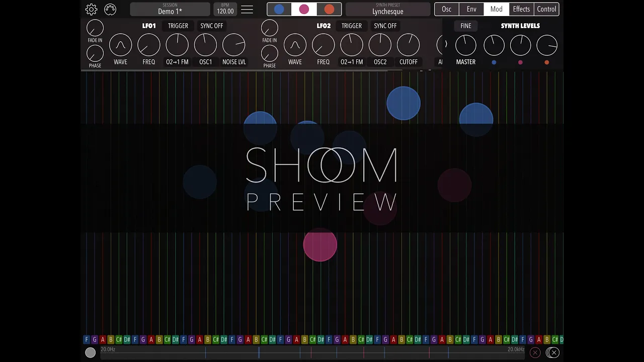The width and height of the screenshot is (644, 362).
Task: Click the LFO2 section title
Action: [324, 26]
